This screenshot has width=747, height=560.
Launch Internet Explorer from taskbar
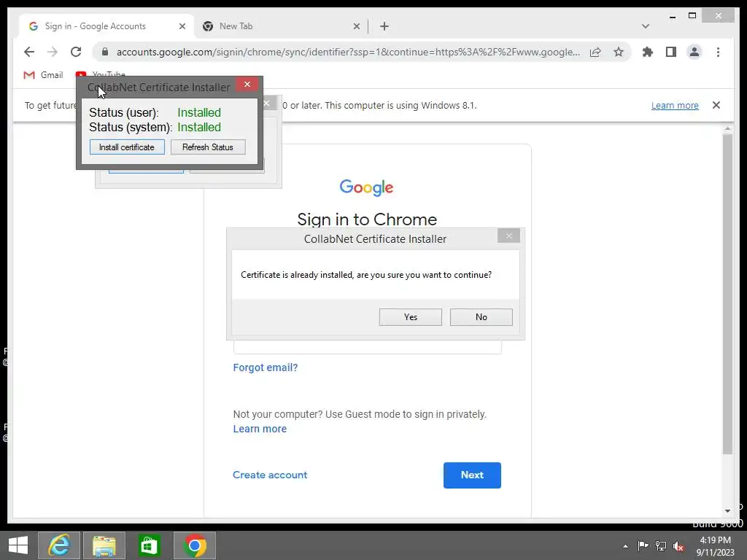[x=59, y=545]
